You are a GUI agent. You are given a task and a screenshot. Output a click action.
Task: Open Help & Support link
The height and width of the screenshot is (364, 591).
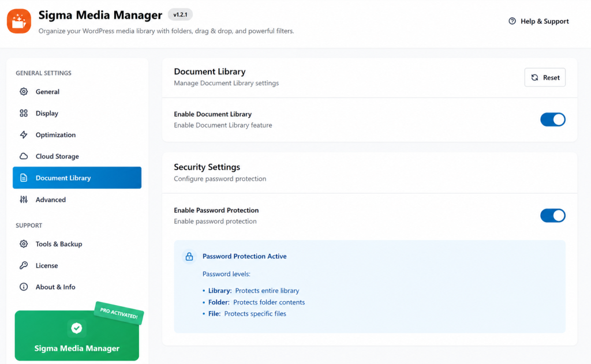point(538,21)
